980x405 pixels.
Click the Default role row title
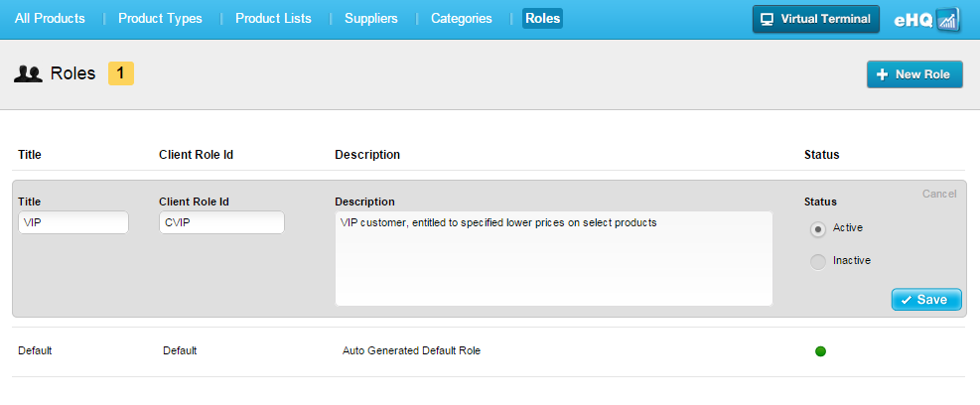point(35,350)
